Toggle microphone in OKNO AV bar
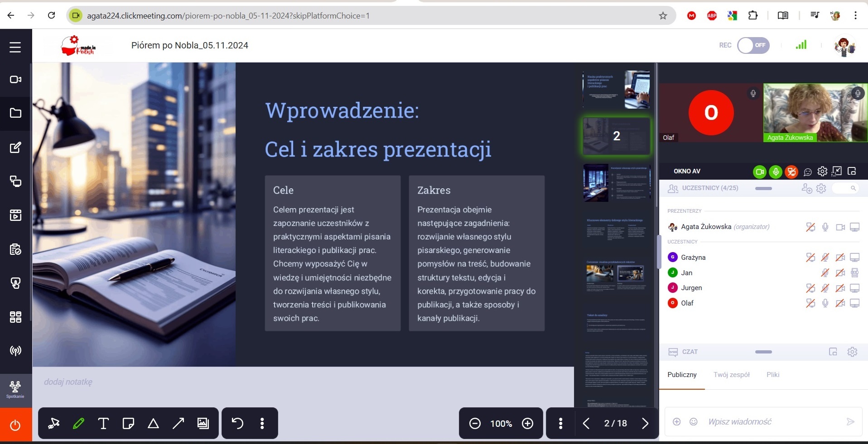The image size is (868, 444). pyautogui.click(x=776, y=172)
